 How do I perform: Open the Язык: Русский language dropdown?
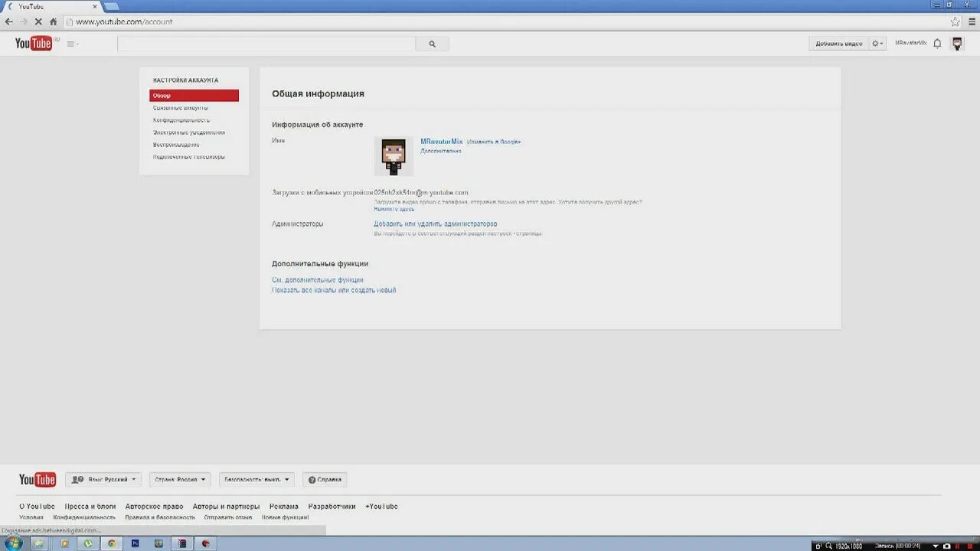[x=103, y=480]
